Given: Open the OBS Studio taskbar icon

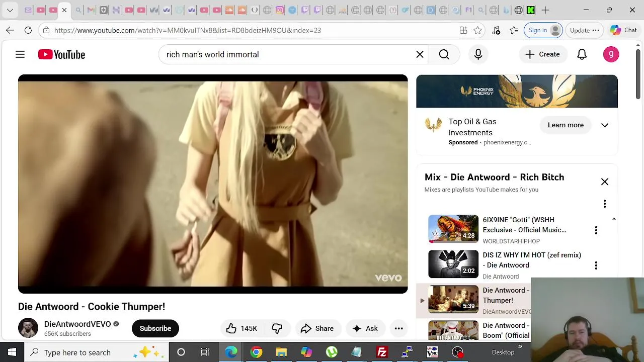Looking at the screenshot, I should (457, 352).
